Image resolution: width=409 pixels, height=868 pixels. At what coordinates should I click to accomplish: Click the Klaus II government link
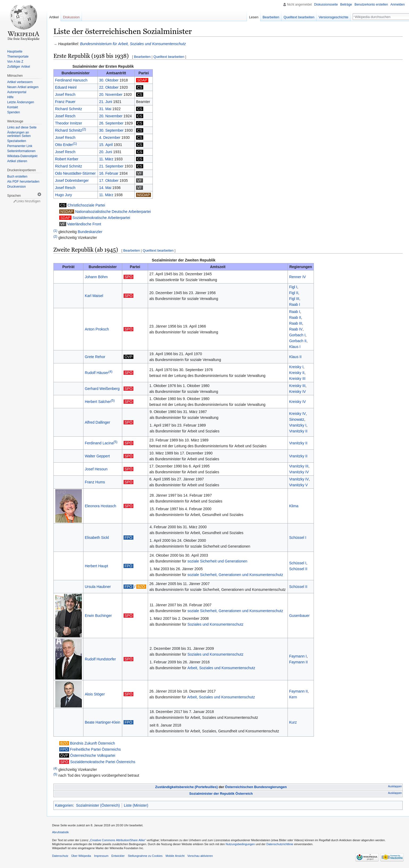[295, 357]
